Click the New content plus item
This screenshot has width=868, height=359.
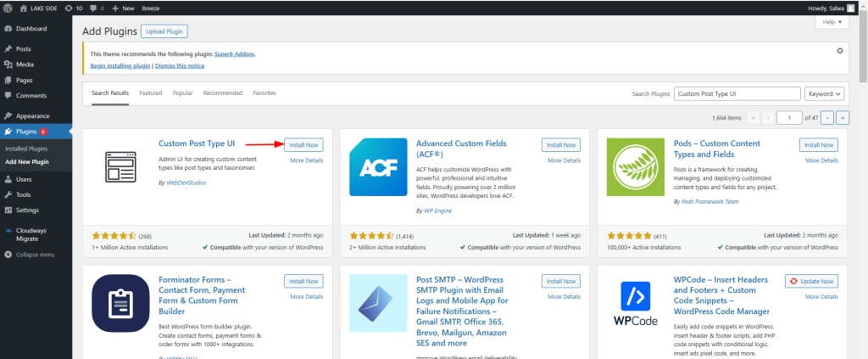[123, 8]
